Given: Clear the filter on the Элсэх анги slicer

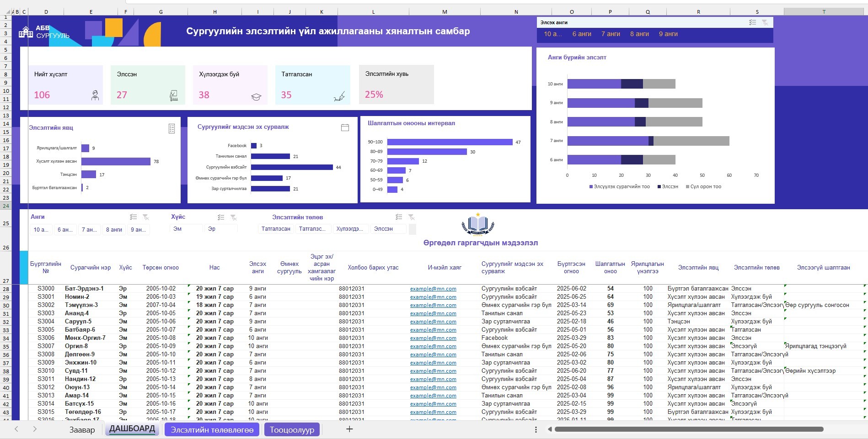Looking at the screenshot, I should (x=765, y=22).
